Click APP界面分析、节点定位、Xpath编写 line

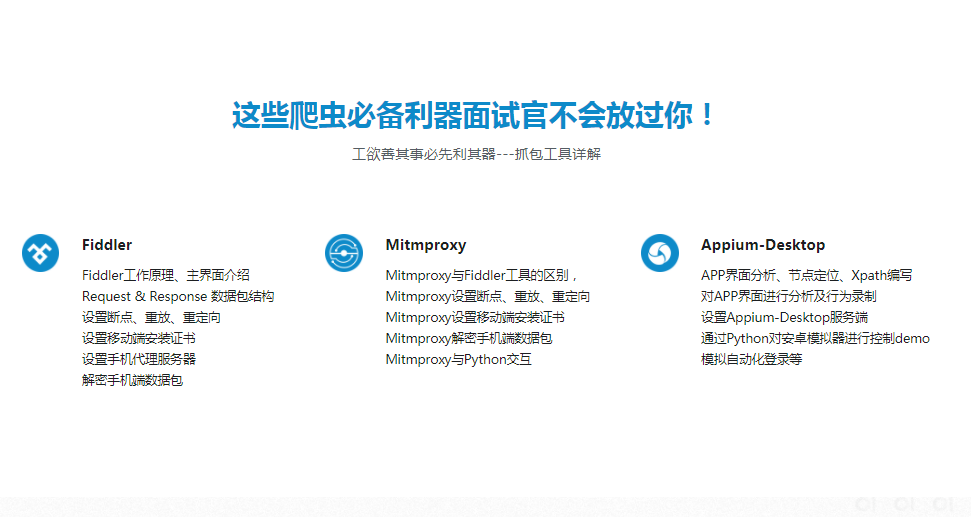pyautogui.click(x=806, y=276)
